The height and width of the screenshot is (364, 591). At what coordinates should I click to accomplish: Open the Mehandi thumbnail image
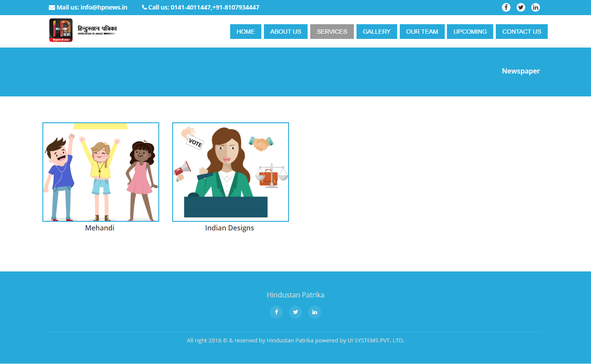pyautogui.click(x=101, y=172)
